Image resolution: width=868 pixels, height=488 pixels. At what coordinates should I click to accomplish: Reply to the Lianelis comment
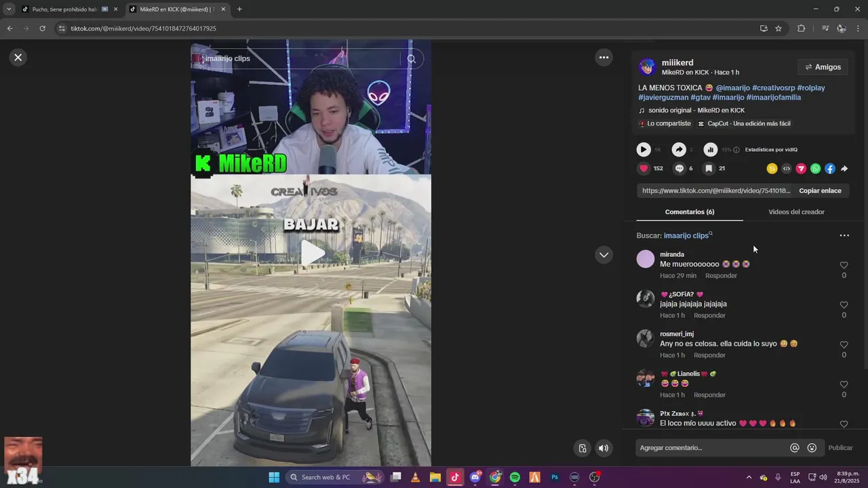click(709, 395)
